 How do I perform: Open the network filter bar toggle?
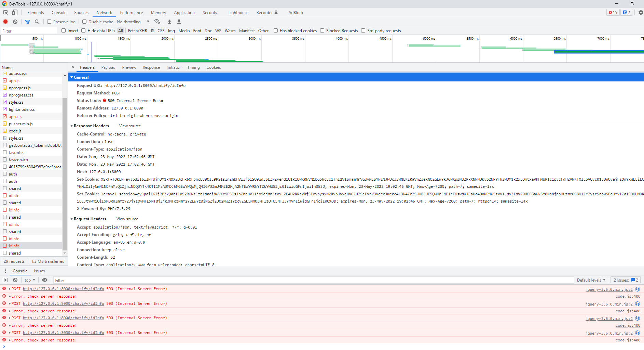pos(28,22)
